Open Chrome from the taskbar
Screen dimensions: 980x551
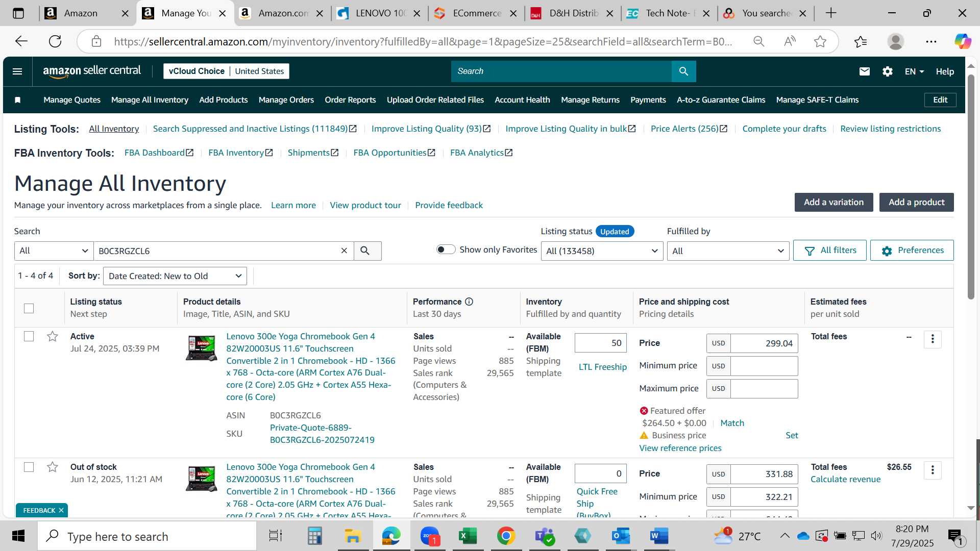click(506, 536)
